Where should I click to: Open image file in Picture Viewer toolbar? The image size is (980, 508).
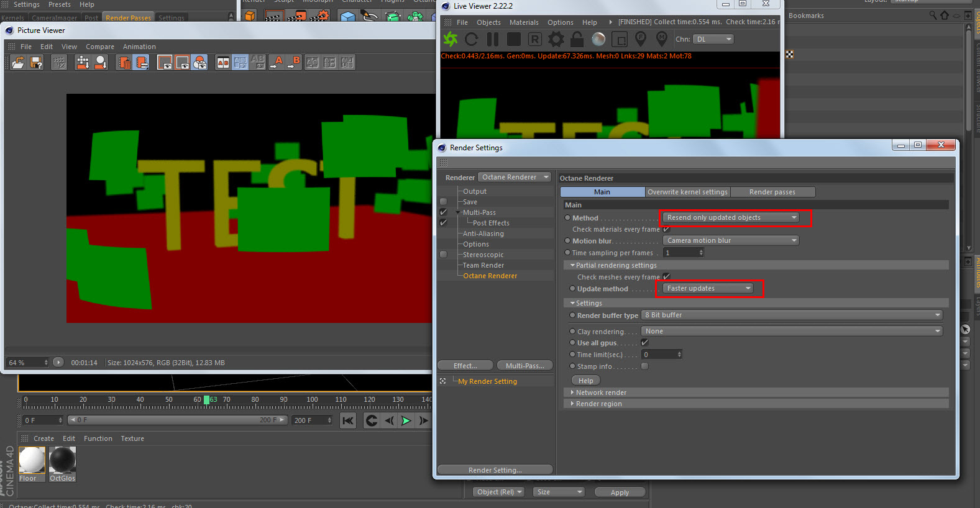click(18, 62)
